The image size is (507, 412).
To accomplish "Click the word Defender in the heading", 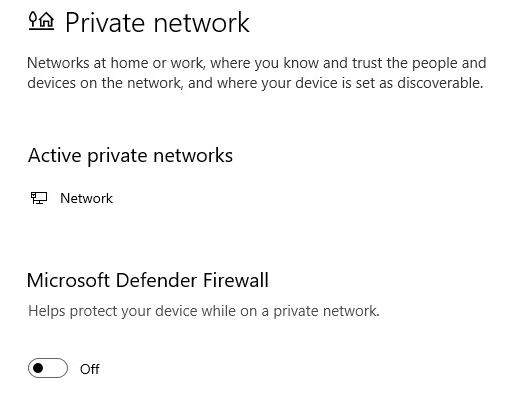I will pyautogui.click(x=156, y=280).
